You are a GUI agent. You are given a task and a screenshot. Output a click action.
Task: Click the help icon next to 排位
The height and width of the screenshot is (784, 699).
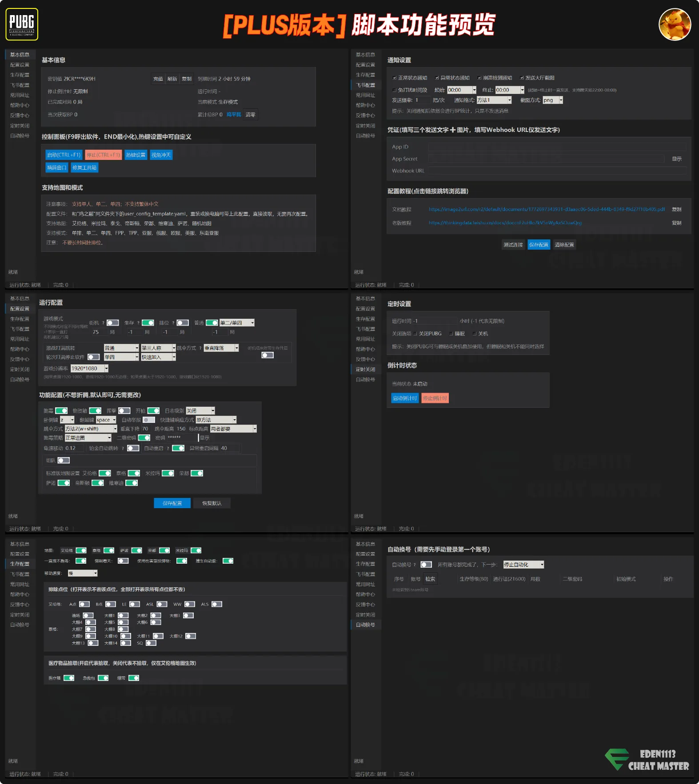pos(173,323)
